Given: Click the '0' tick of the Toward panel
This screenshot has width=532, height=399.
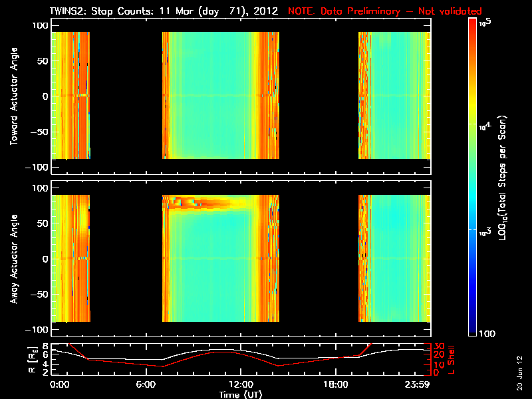Looking at the screenshot, I should [x=45, y=96].
